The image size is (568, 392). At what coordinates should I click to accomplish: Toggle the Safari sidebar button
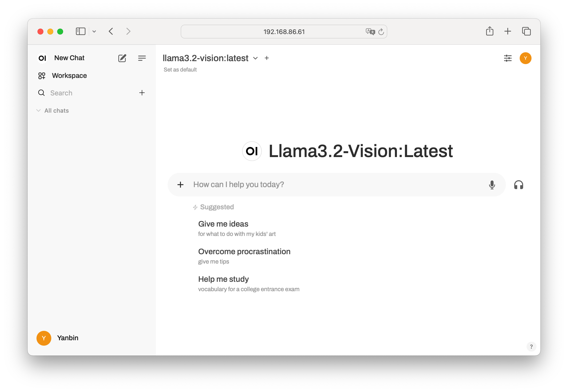click(80, 31)
